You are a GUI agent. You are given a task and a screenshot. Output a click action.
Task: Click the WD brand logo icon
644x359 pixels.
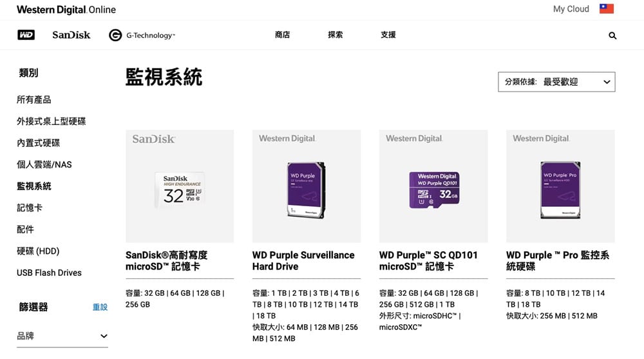[26, 35]
